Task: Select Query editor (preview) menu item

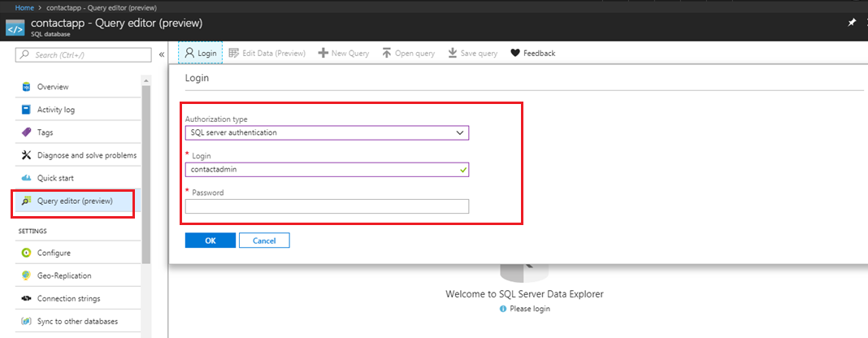Action: coord(74,201)
